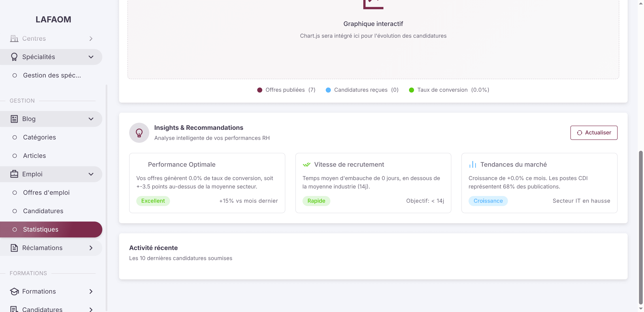Screen dimensions: 644x312
Task: Click the Centres building icon
Action: tap(14, 39)
